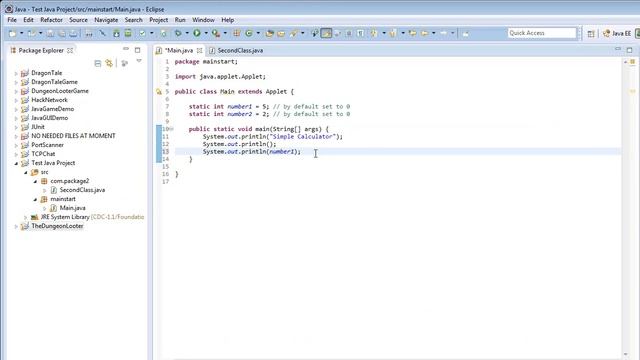Select the HackNetwork project
Image resolution: width=640 pixels, height=360 pixels.
coord(49,100)
